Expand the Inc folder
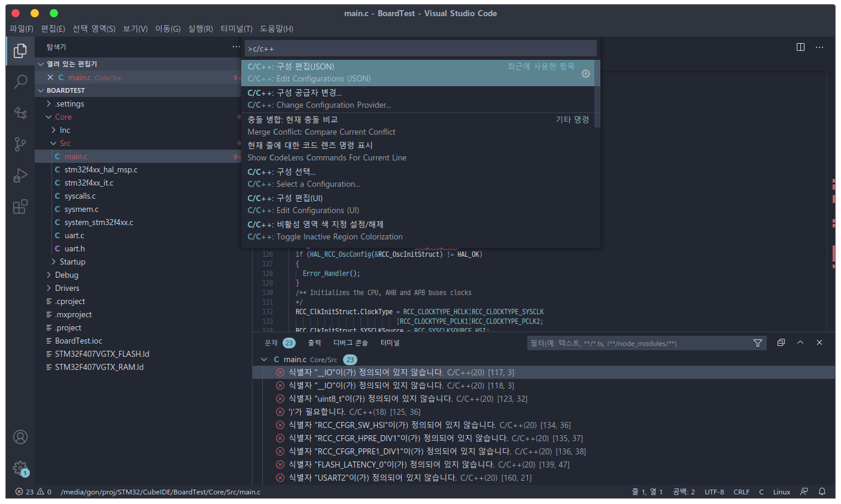841x504 pixels. coord(54,130)
